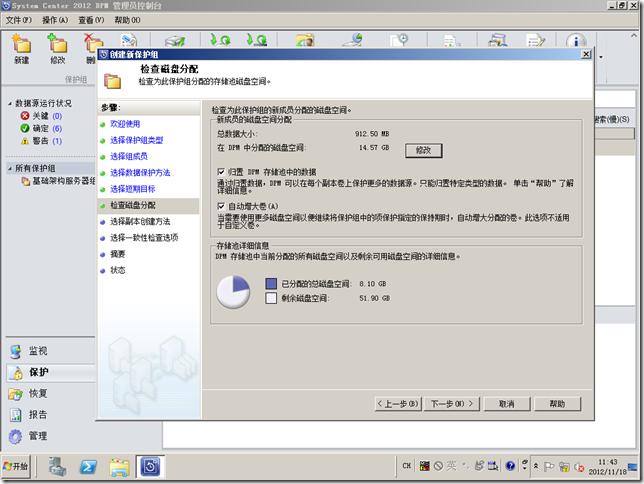Click the 摘要 step label
This screenshot has width=644, height=484.
click(x=117, y=254)
